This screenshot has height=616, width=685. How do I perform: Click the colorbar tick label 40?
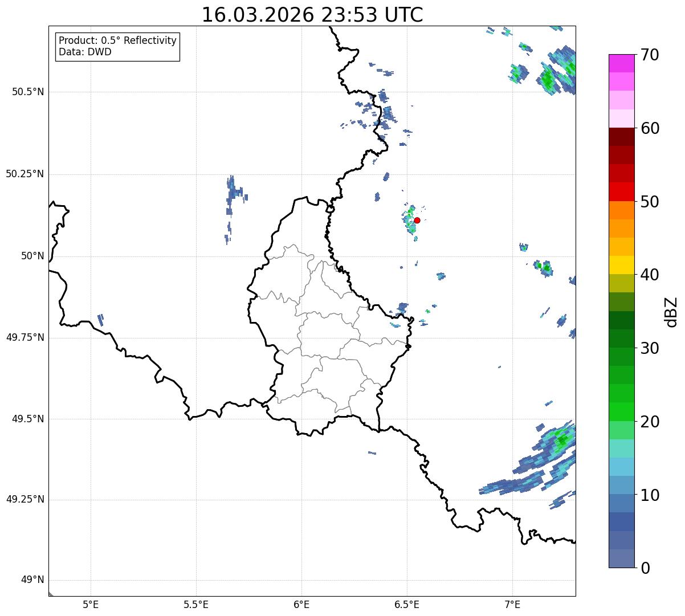[650, 275]
